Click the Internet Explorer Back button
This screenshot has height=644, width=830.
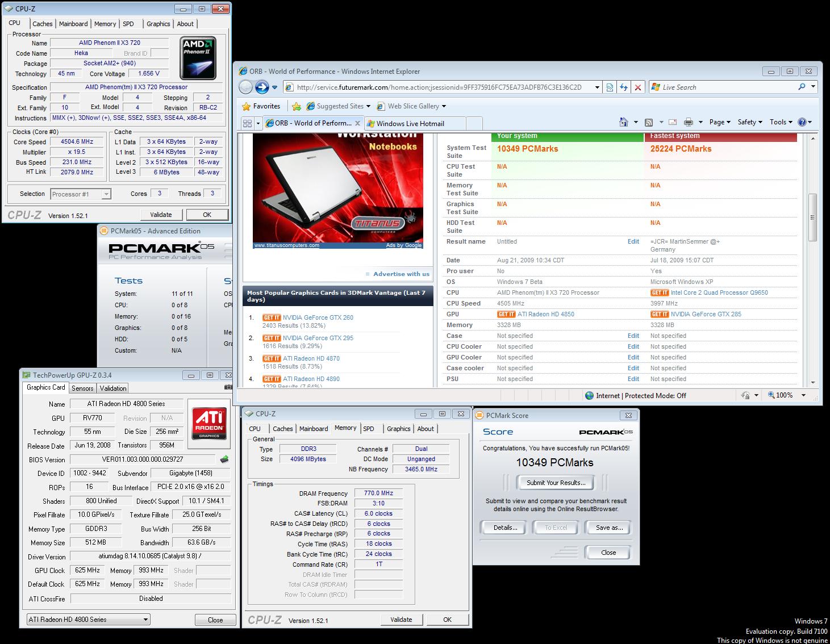(245, 87)
